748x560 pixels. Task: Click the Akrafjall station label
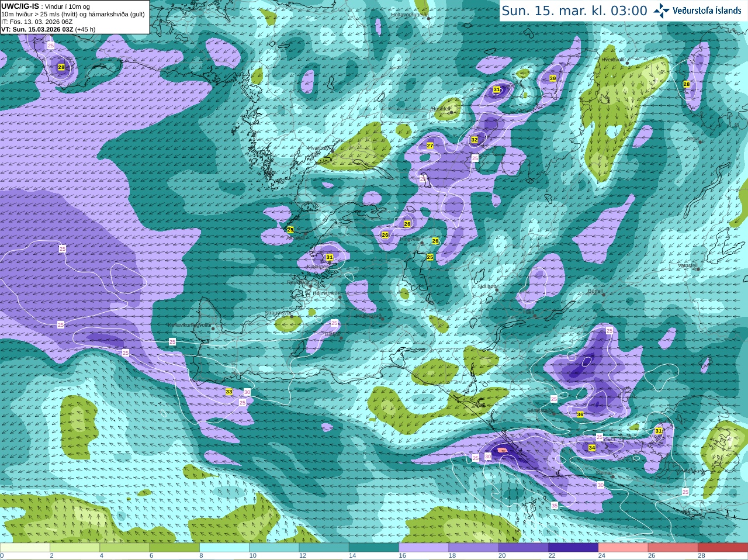pyautogui.click(x=295, y=238)
